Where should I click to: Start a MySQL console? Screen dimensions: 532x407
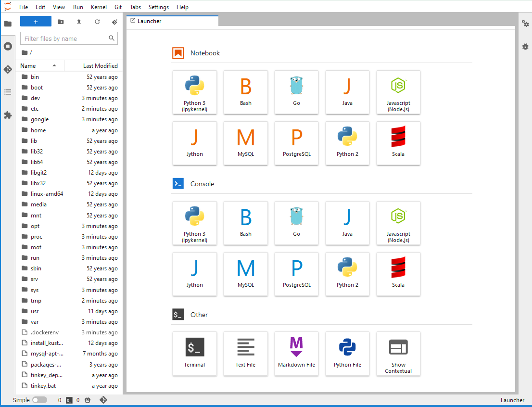click(x=246, y=274)
